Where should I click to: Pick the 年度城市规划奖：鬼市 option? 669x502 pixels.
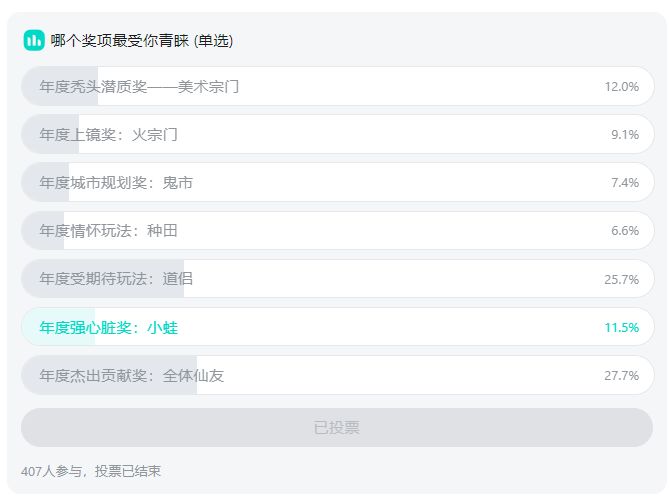click(x=116, y=183)
